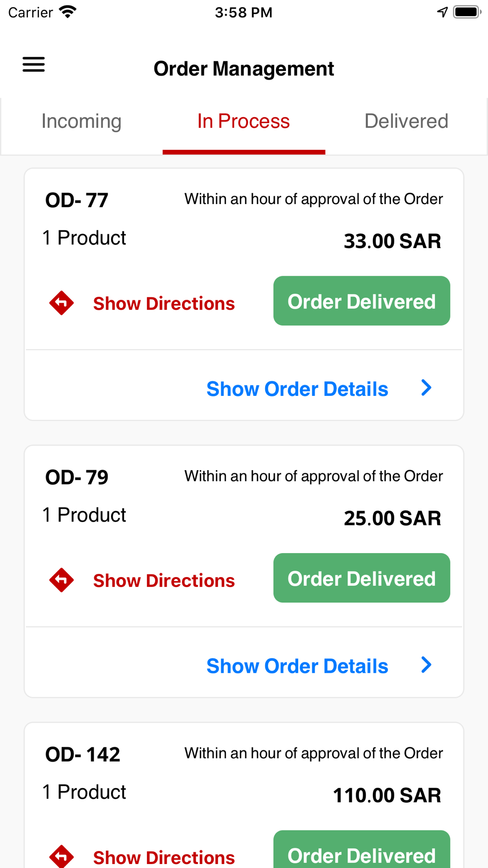Tap directions icon for order OD-142

[61, 856]
